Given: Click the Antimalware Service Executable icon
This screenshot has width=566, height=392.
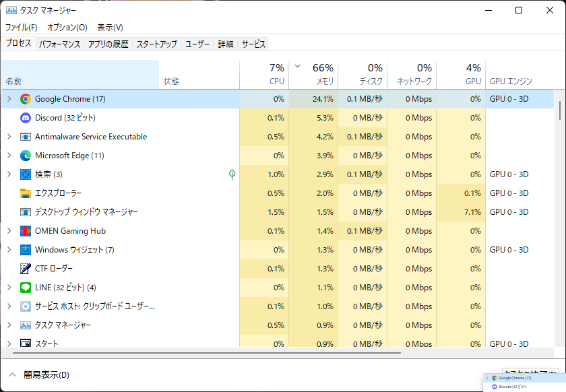Looking at the screenshot, I should point(25,137).
